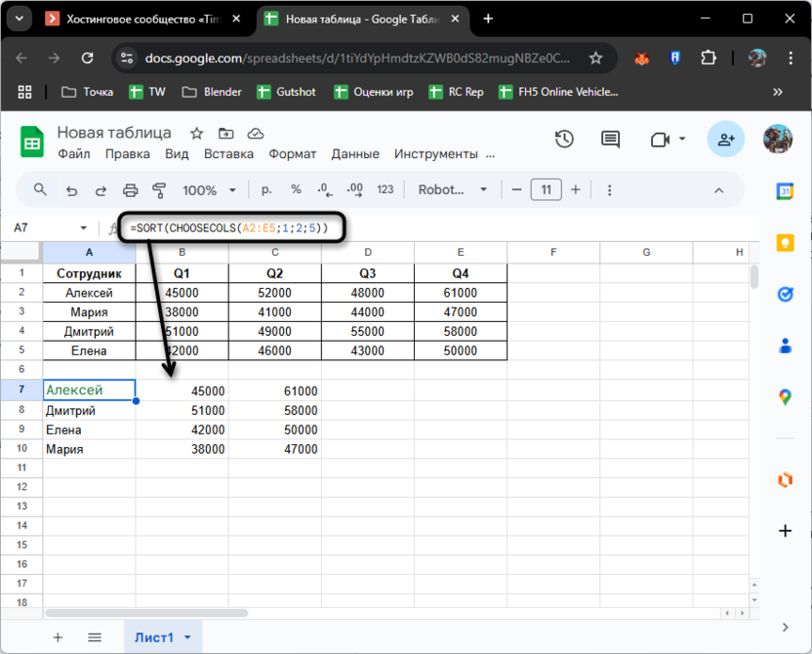
Task: Click the share access button
Action: [725, 140]
